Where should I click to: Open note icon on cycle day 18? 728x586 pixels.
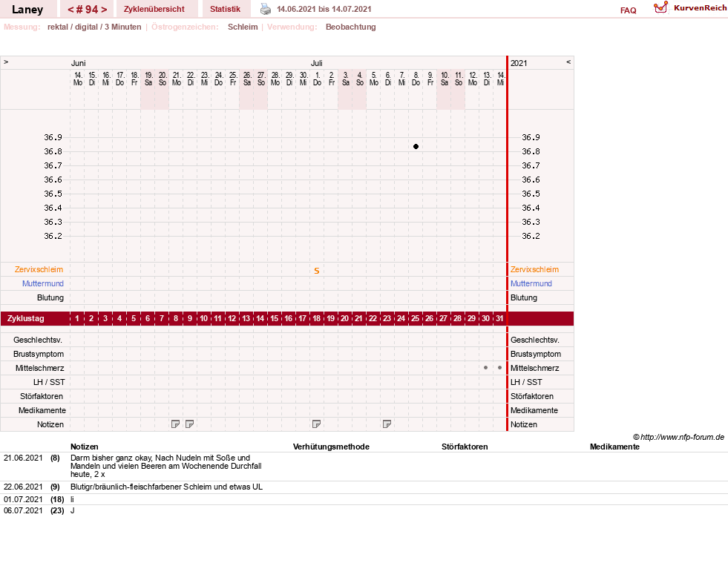pos(316,424)
